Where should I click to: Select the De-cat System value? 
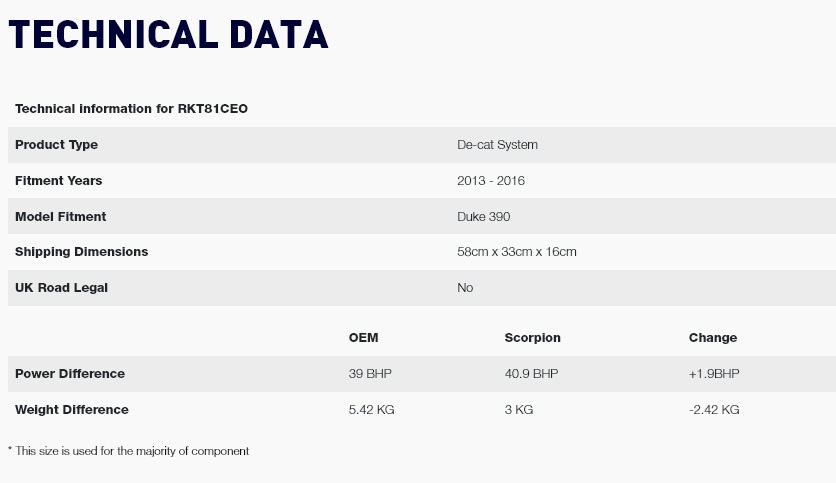(x=497, y=145)
